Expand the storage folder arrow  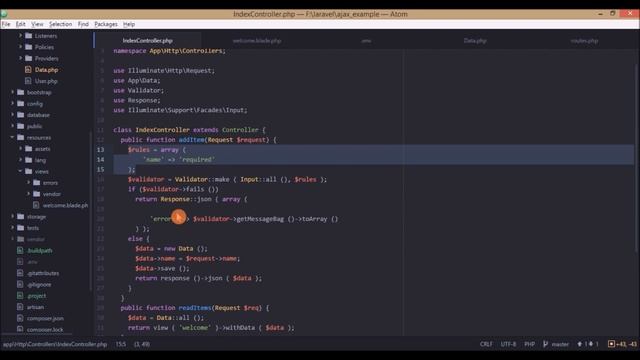tap(13, 216)
